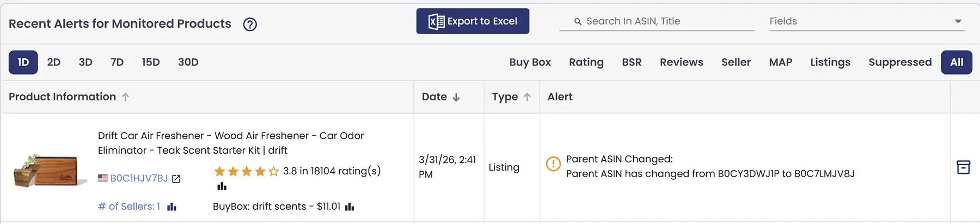
Task: Toggle the Type column sort order
Action: pos(527,97)
